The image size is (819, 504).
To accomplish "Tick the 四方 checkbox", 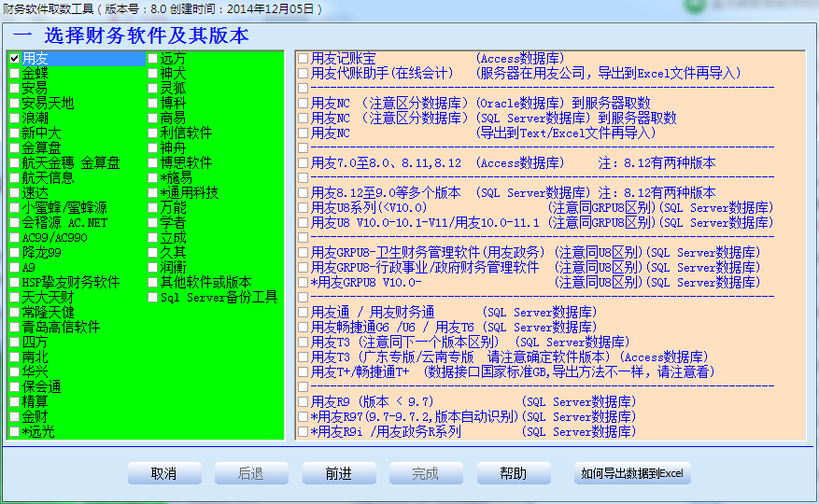I will point(15,343).
